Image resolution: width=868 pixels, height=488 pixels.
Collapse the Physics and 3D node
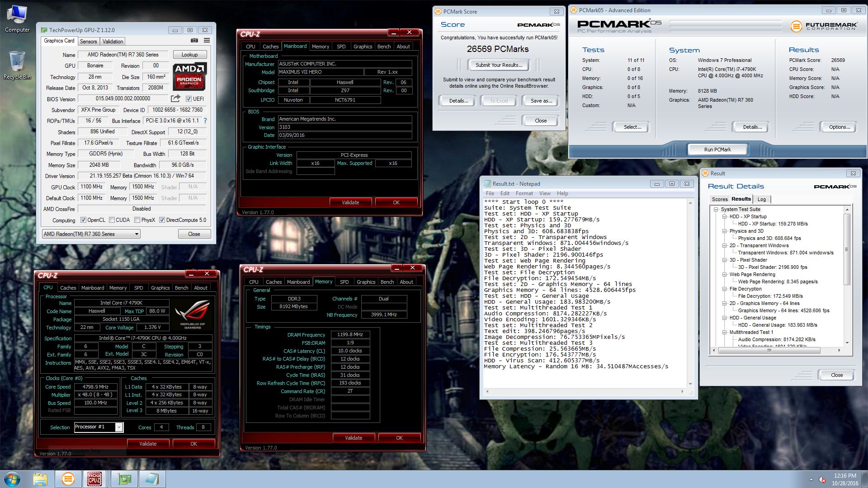tap(725, 231)
